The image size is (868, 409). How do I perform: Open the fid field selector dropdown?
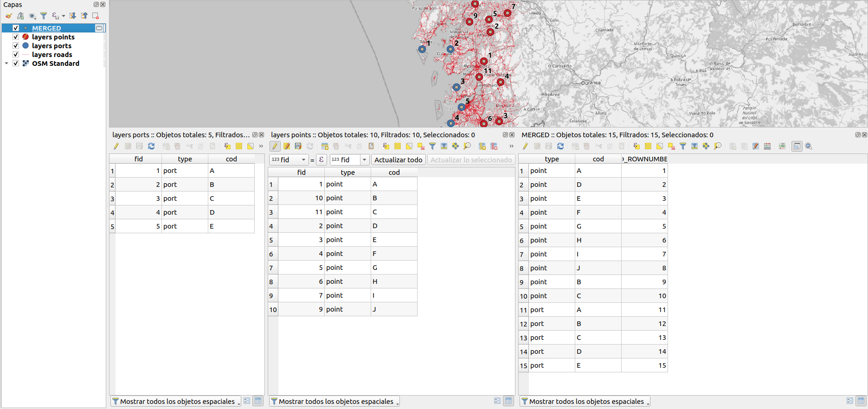[289, 160]
